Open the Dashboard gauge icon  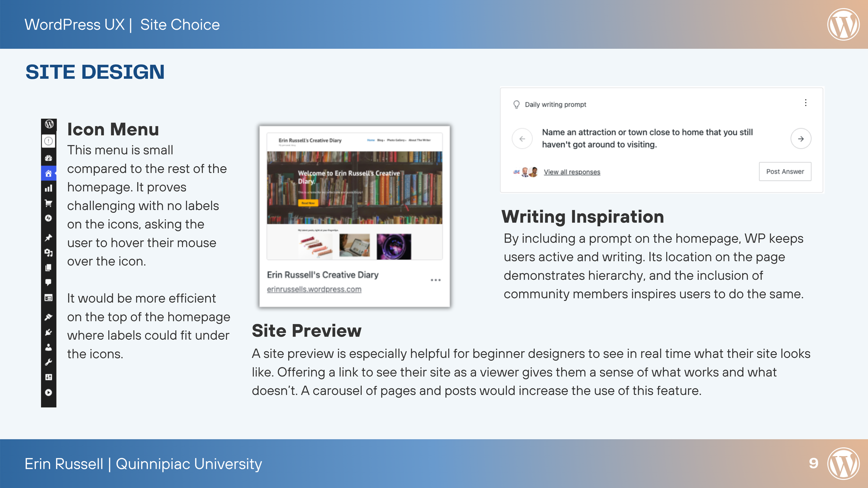pos(49,158)
